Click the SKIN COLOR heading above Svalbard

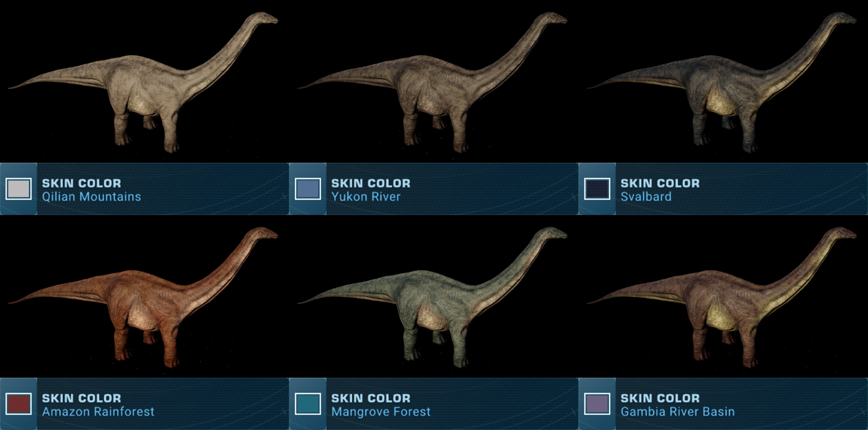[x=660, y=183]
